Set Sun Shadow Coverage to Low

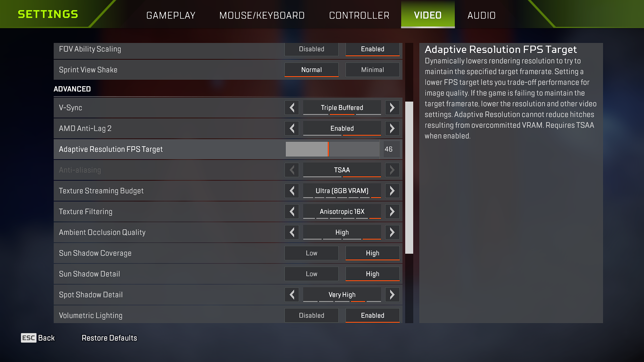coord(311,253)
